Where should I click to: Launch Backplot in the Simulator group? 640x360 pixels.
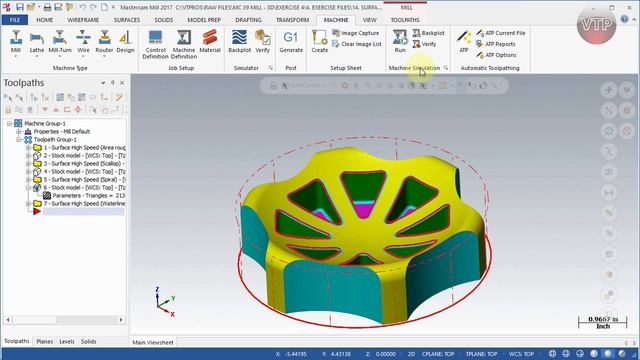(x=240, y=42)
